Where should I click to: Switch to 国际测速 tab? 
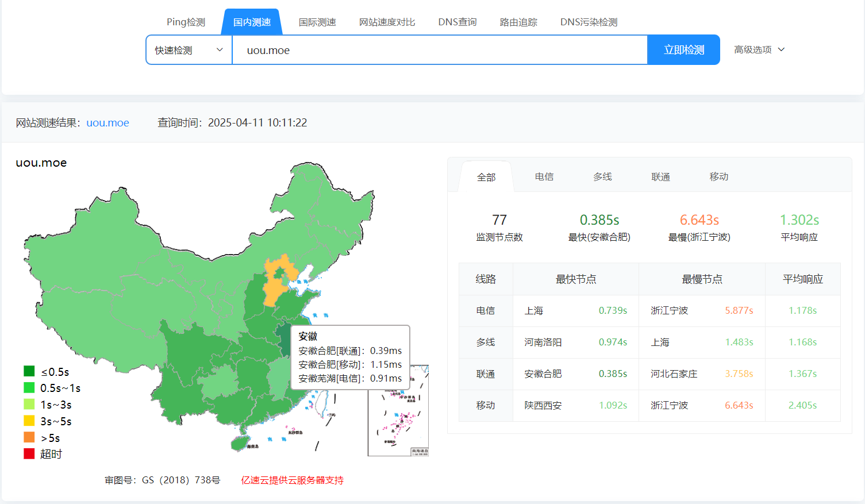click(317, 22)
